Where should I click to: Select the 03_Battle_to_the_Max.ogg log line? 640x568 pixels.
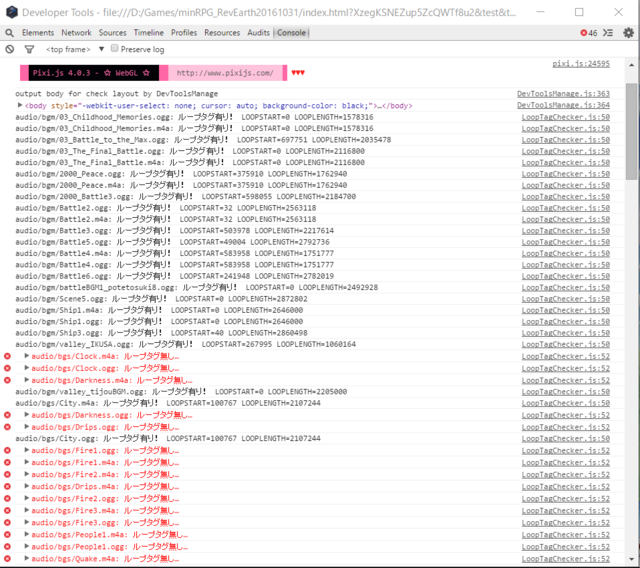[203, 140]
